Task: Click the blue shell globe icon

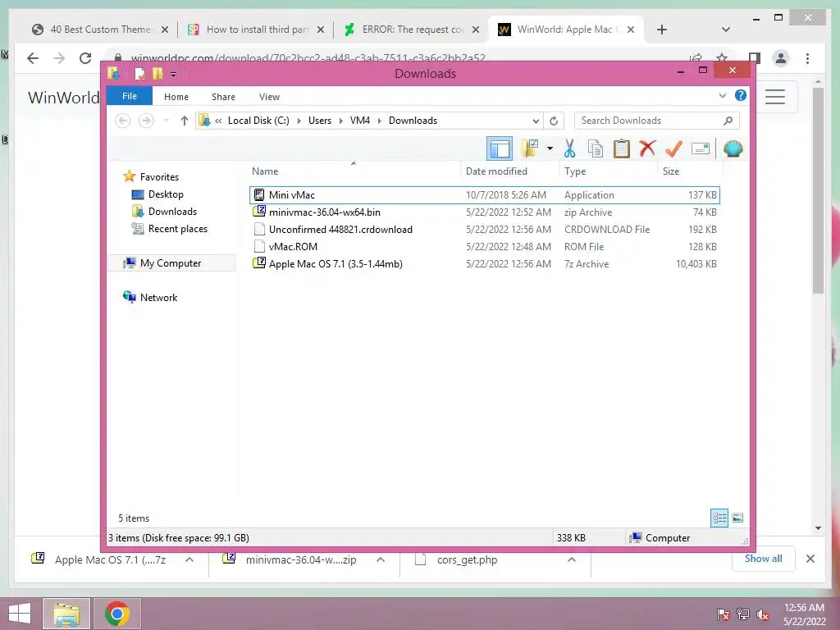Action: pos(733,148)
